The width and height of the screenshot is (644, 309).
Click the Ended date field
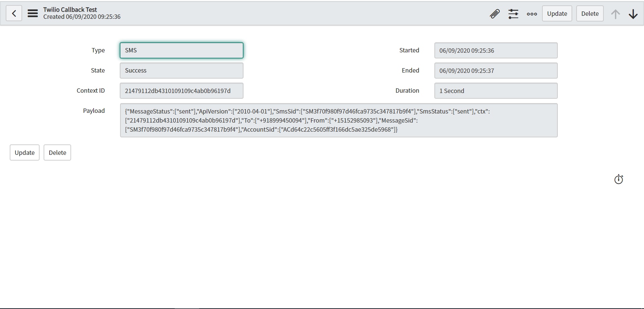[x=496, y=71]
